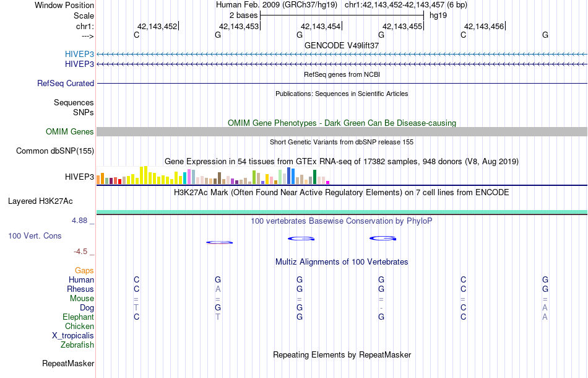Click the dash gap in Dog row
This screenshot has height=378, width=588.
[381, 308]
